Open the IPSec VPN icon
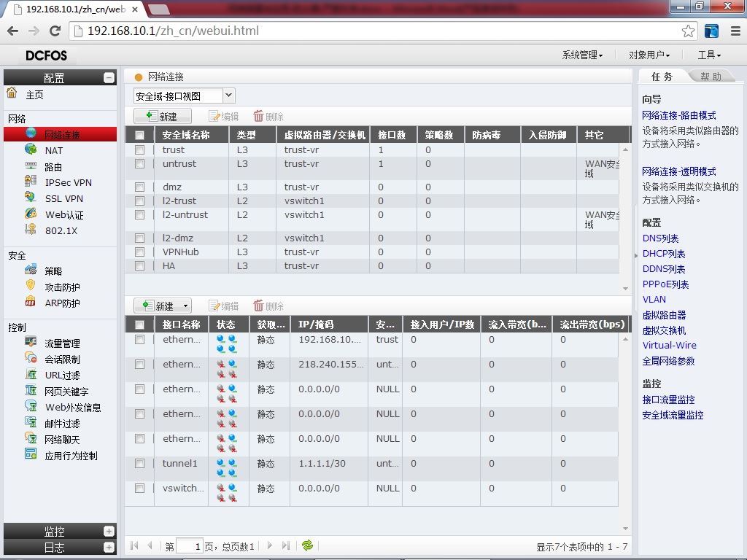The height and width of the screenshot is (560, 747). pos(31,182)
